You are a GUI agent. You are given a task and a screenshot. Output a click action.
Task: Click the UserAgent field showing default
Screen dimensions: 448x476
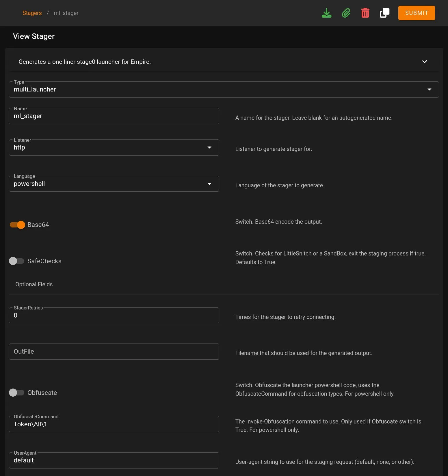point(114,460)
